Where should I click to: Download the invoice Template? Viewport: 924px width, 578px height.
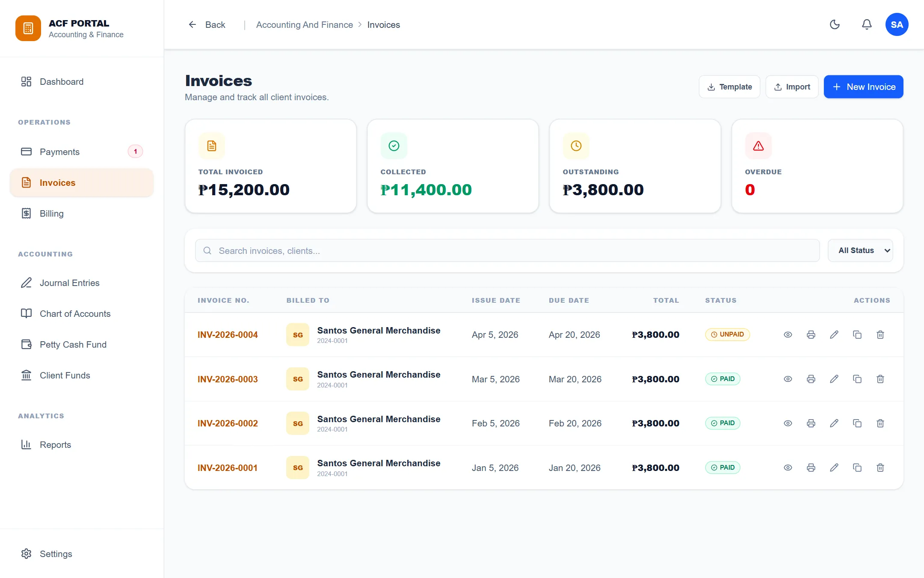tap(729, 87)
